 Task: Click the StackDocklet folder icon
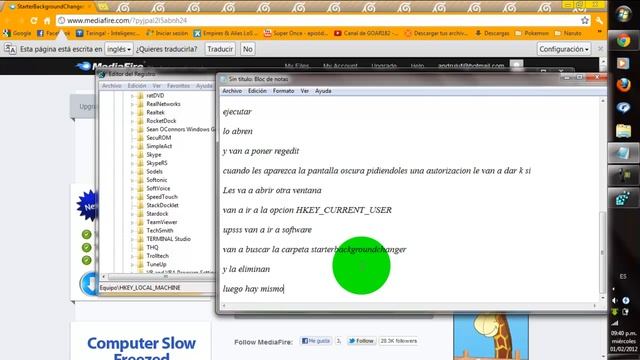coord(140,205)
